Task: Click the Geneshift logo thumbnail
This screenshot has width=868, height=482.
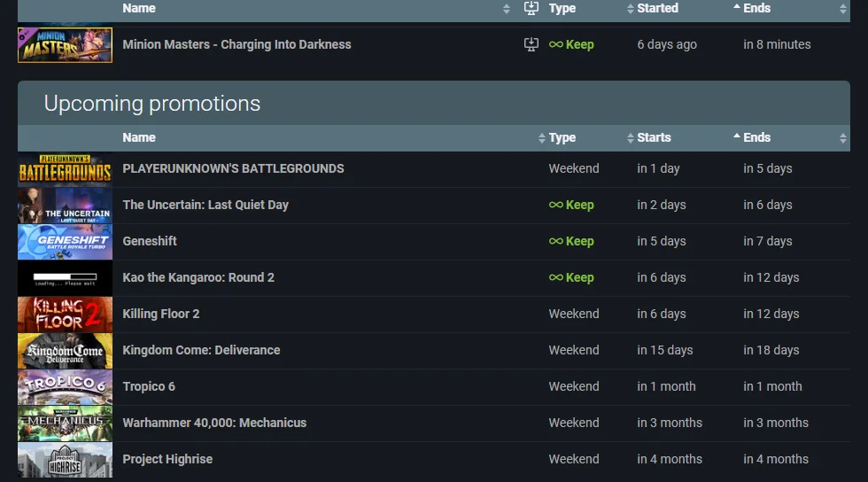Action: (65, 241)
